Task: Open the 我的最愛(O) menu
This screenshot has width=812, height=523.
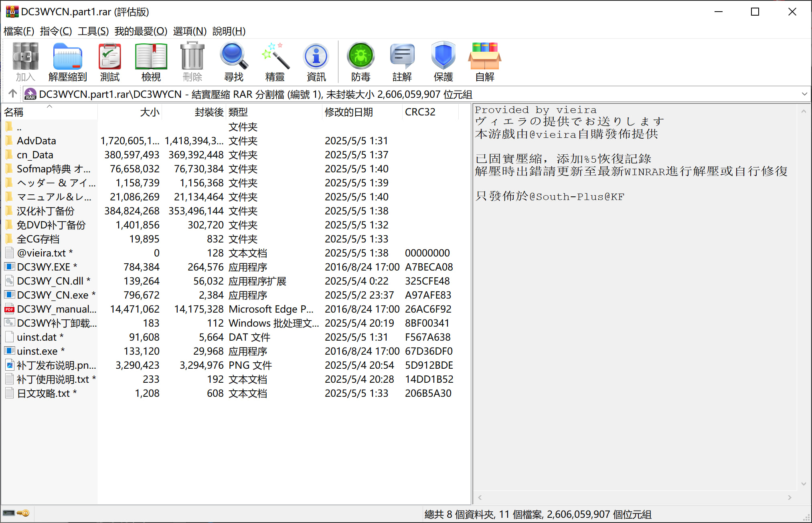Action: [x=141, y=31]
